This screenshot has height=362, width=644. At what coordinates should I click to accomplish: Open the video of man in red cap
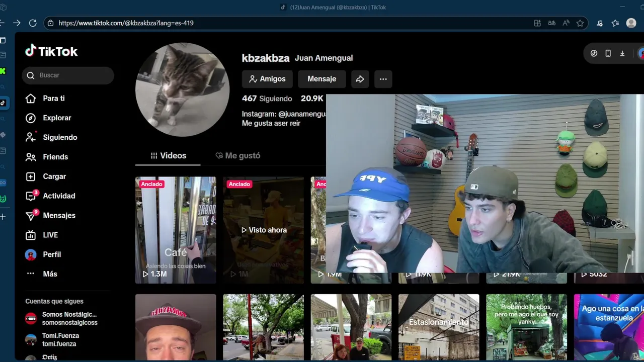pos(176,327)
